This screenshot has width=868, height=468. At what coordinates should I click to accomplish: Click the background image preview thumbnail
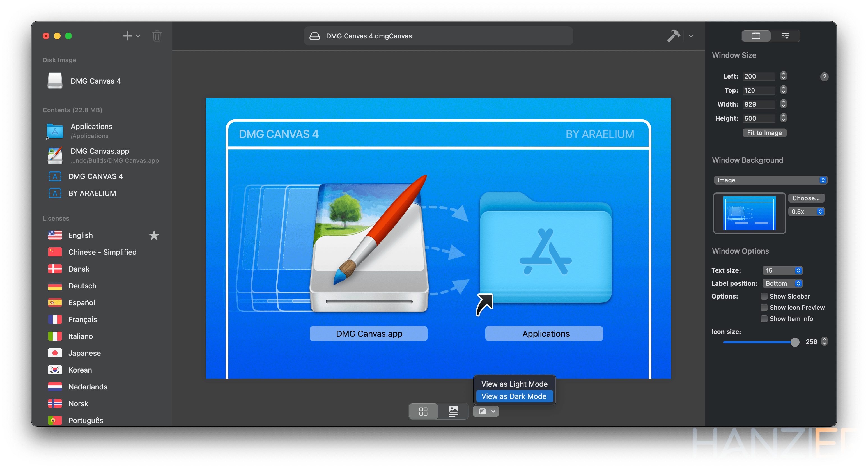749,213
